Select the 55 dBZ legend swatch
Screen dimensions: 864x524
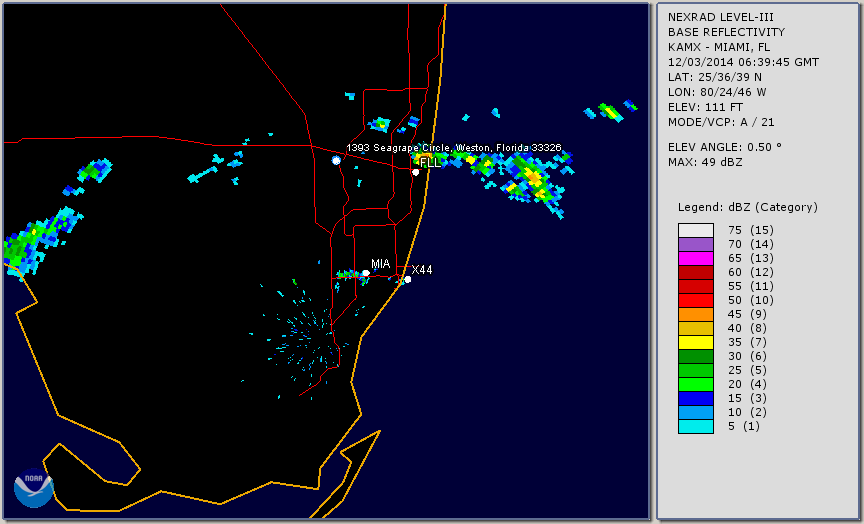[696, 287]
